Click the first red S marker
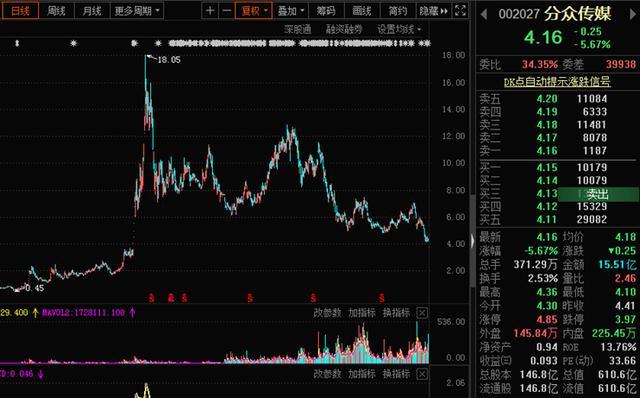This screenshot has height=398, width=640. click(151, 298)
